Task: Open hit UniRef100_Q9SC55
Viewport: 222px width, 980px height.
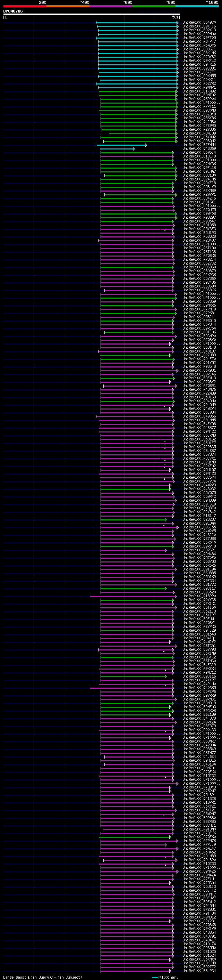Action: click(x=199, y=527)
